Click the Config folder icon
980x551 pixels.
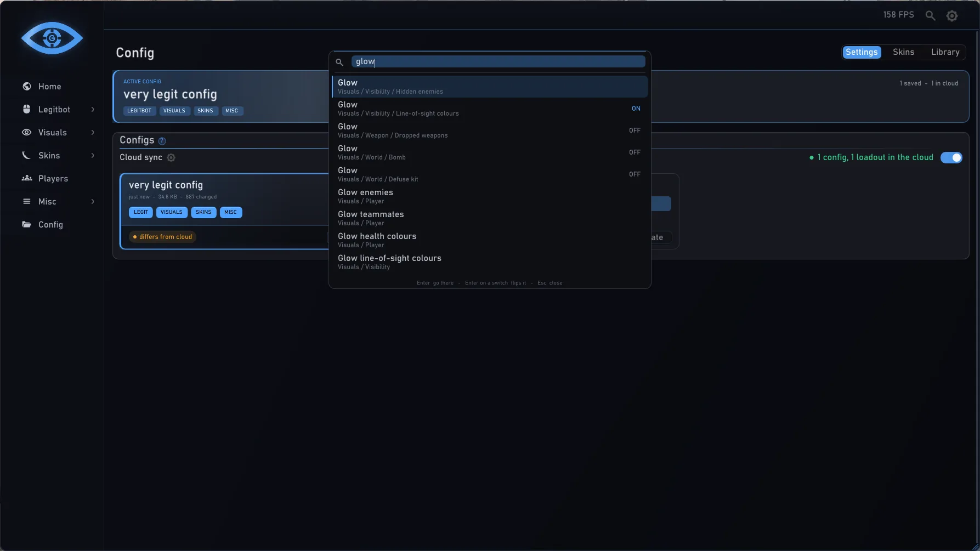point(26,224)
